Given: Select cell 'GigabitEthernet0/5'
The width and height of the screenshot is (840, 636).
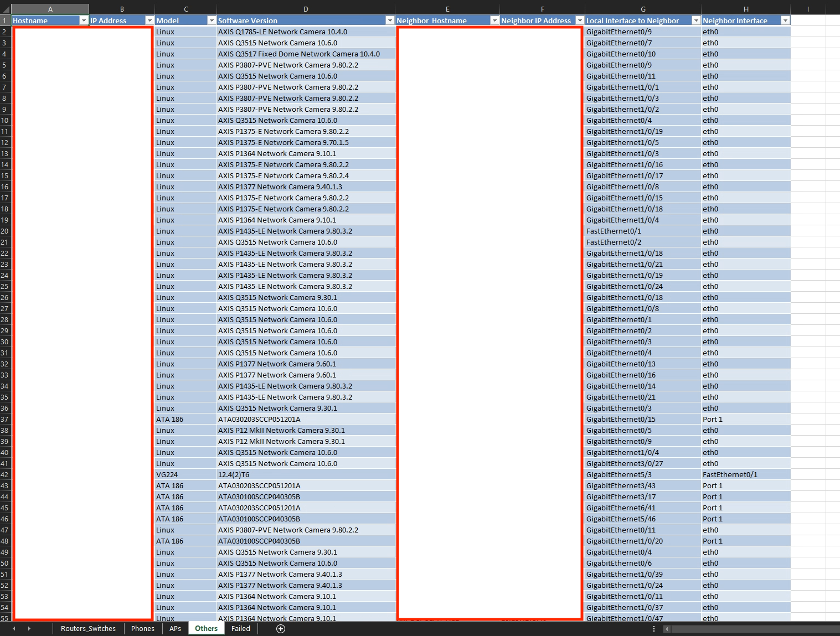Looking at the screenshot, I should click(x=643, y=430).
